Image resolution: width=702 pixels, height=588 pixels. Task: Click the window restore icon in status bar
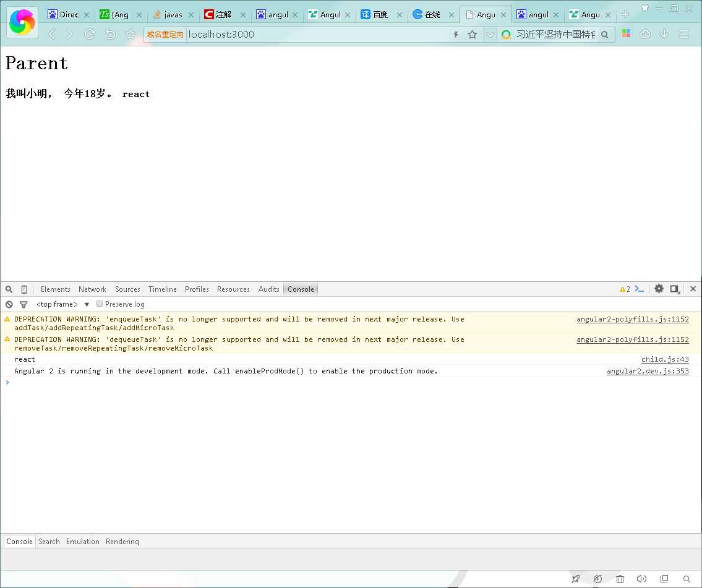tap(664, 579)
